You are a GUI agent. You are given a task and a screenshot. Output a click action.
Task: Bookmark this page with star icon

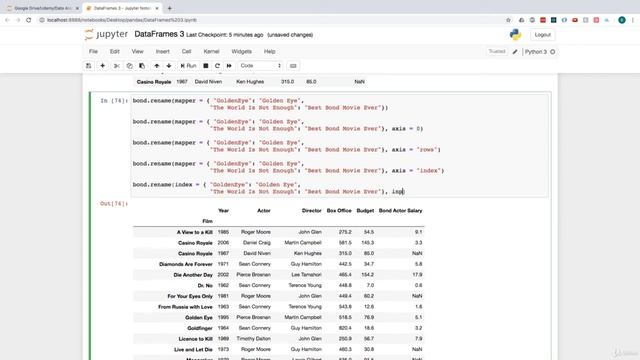(508, 20)
